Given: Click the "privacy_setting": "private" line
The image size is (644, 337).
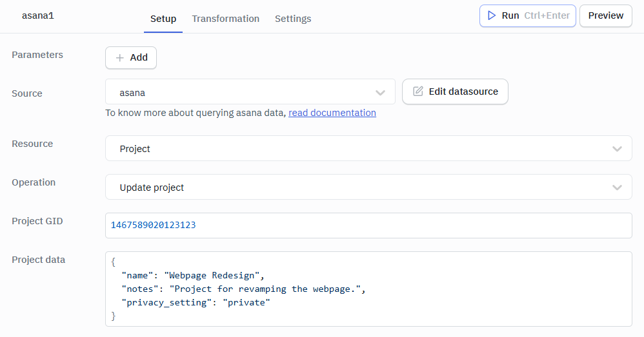Looking at the screenshot, I should [196, 303].
